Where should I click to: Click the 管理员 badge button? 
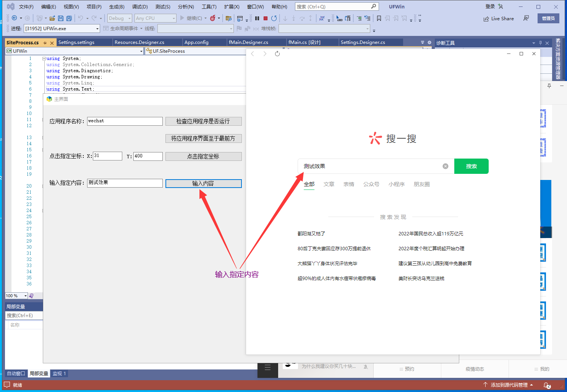point(548,18)
